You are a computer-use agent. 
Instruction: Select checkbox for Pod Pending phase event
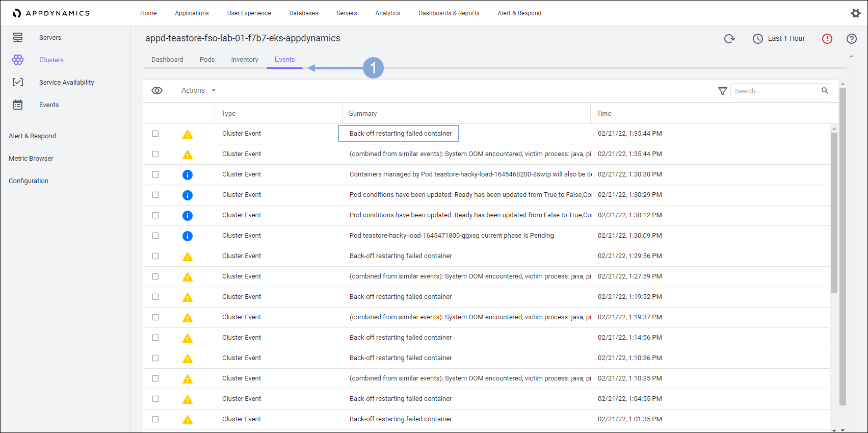coord(155,236)
